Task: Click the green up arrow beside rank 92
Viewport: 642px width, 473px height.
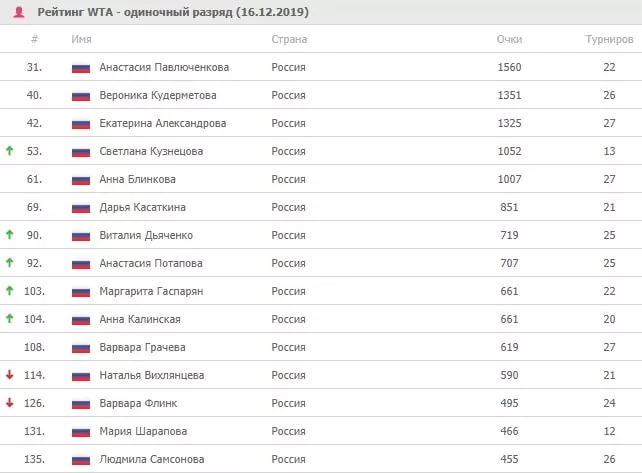Action: pyautogui.click(x=9, y=263)
